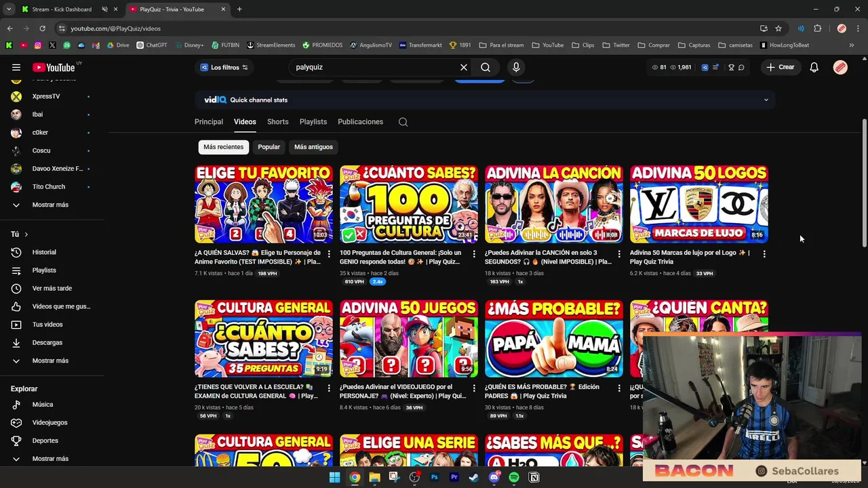Open Transfermarkt bookmark
868x488 pixels.
click(x=420, y=45)
